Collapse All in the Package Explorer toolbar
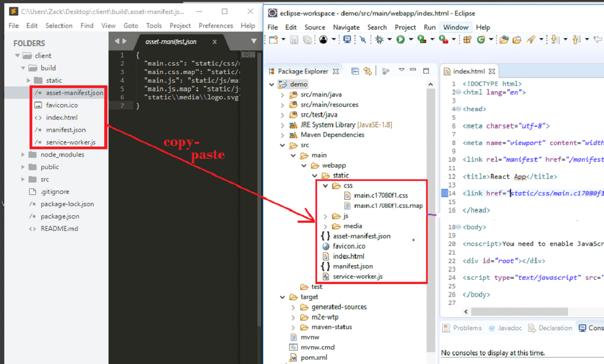This screenshot has height=364, width=604. [355, 71]
